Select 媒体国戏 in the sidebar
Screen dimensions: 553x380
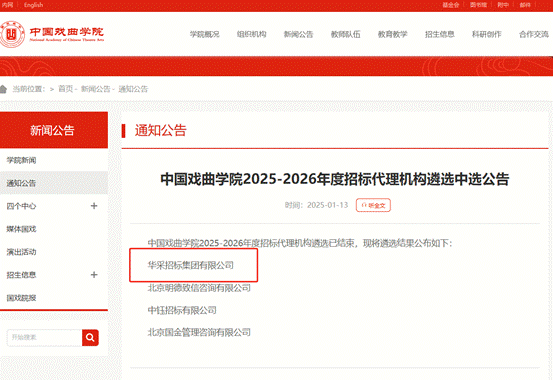[x=21, y=229]
